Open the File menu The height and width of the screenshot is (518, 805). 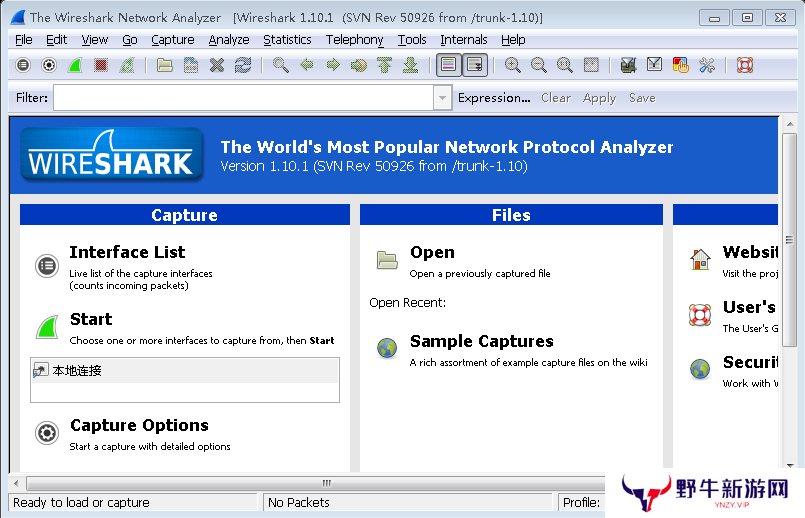tap(24, 40)
